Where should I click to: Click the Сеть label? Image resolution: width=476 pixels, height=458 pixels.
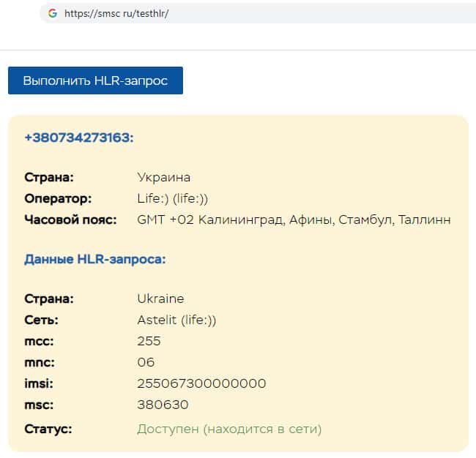(x=41, y=320)
